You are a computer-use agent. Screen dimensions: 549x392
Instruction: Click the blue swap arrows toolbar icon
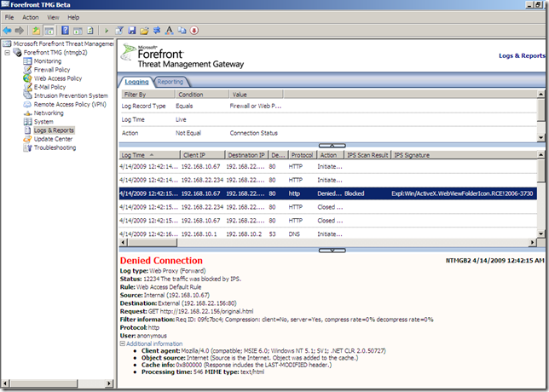tap(157, 31)
